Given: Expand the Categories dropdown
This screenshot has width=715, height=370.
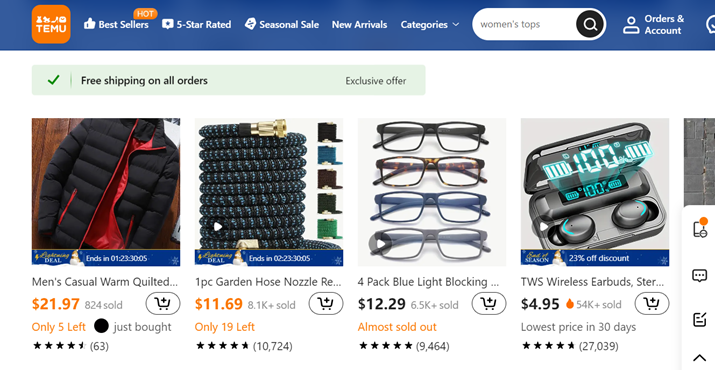Looking at the screenshot, I should pyautogui.click(x=430, y=25).
